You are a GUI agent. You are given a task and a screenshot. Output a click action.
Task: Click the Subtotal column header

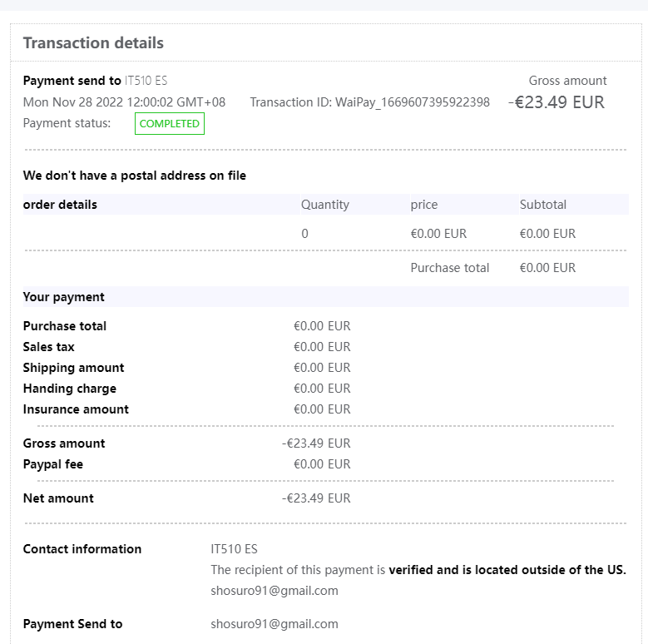pyautogui.click(x=542, y=205)
